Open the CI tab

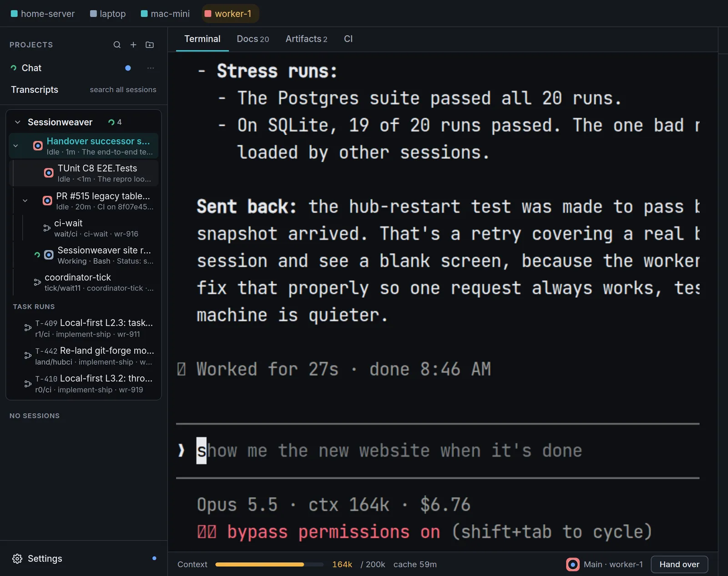348,39
